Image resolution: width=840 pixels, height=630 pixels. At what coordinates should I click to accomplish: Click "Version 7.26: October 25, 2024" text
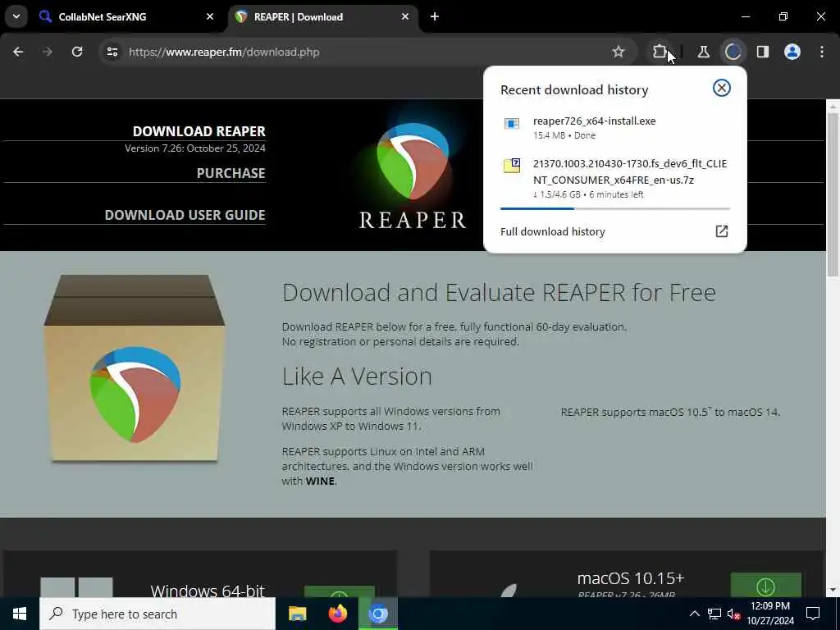(x=195, y=148)
